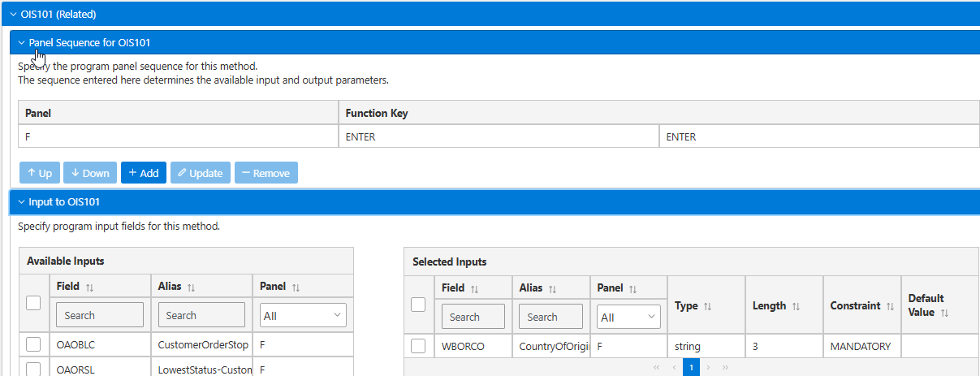
Task: Sort Selected Inputs by Default Value
Action: coord(943,313)
